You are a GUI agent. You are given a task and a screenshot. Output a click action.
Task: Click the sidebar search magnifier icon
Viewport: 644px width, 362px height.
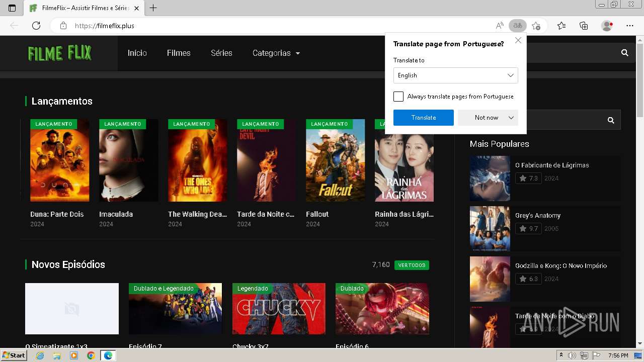coord(611,120)
